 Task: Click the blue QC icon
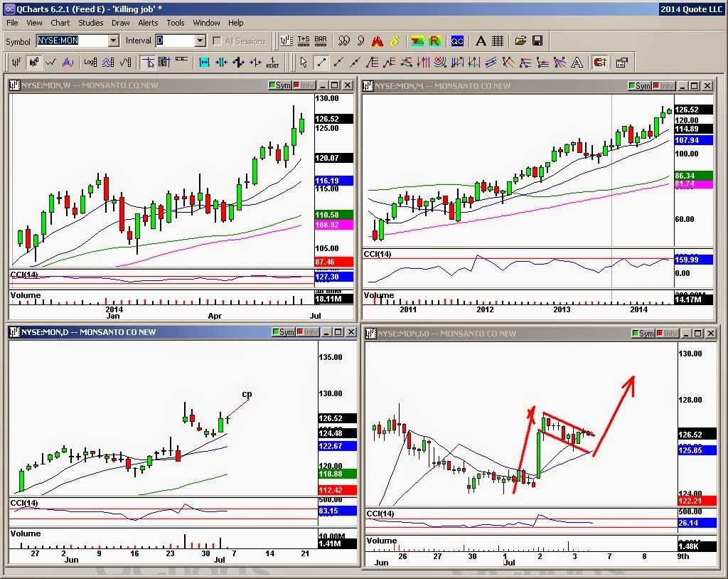[457, 41]
